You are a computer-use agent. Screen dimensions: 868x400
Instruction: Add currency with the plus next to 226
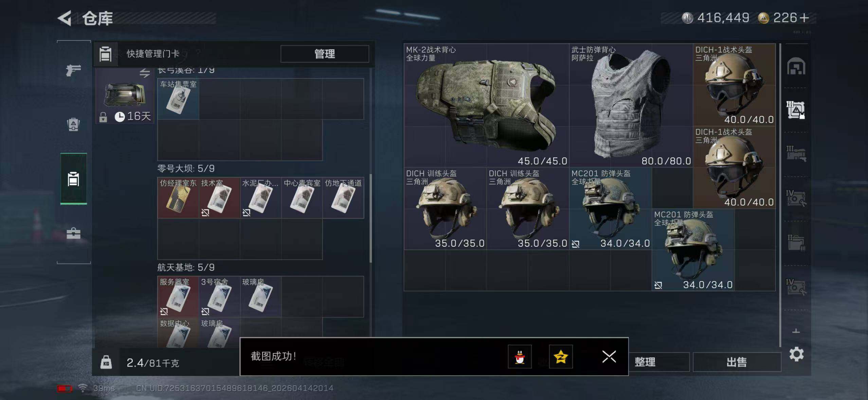coord(804,18)
